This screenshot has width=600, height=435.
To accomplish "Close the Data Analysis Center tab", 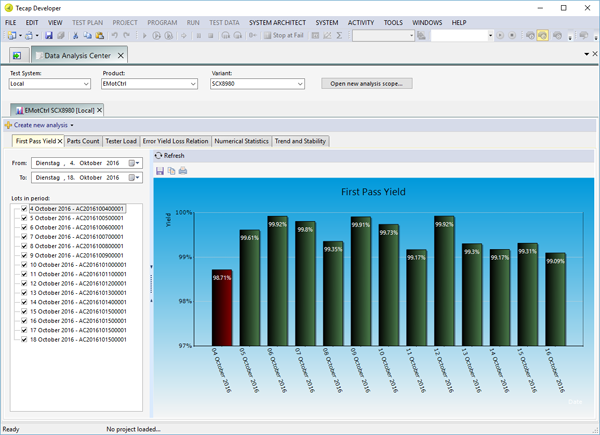I will (x=122, y=55).
